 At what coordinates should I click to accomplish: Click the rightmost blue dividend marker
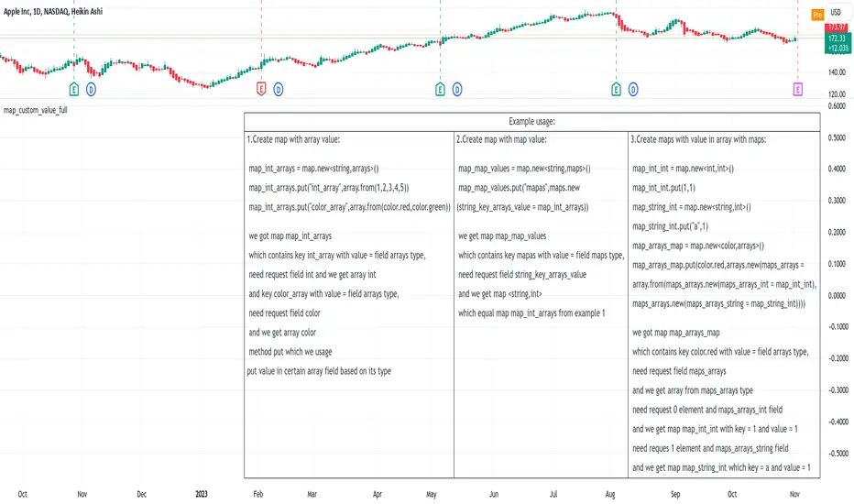point(632,89)
